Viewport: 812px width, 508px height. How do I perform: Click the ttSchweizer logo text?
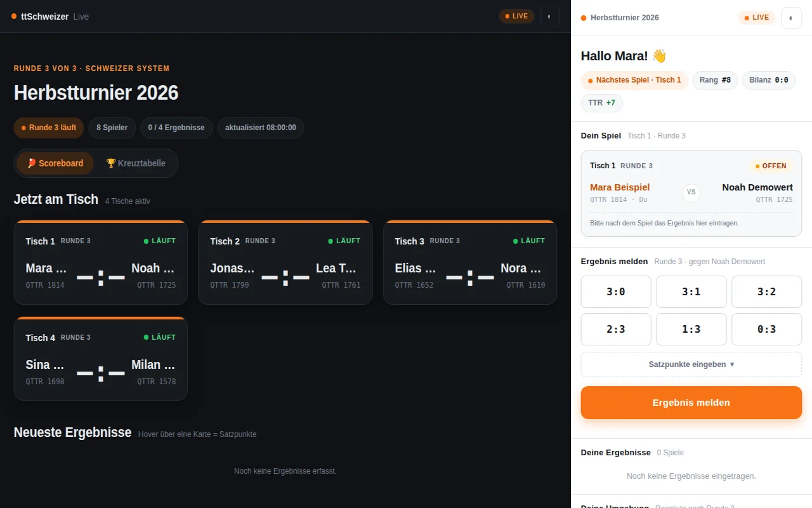pyautogui.click(x=45, y=17)
